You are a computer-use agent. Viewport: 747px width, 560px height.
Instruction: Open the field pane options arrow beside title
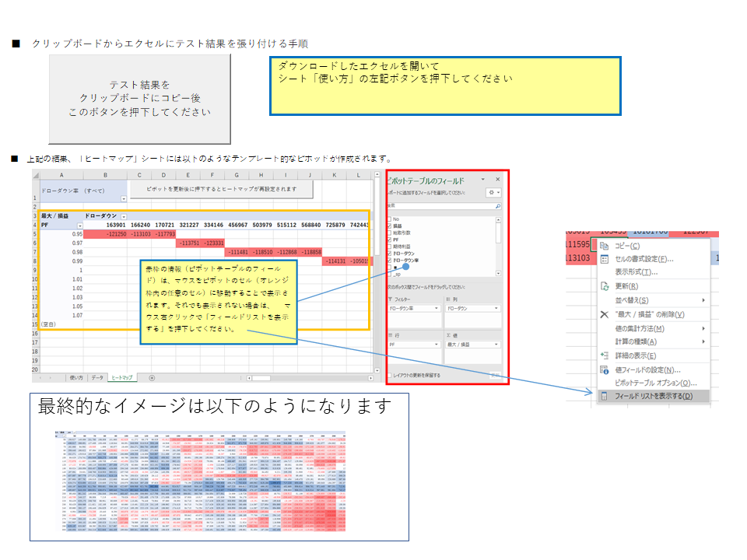coord(482,180)
